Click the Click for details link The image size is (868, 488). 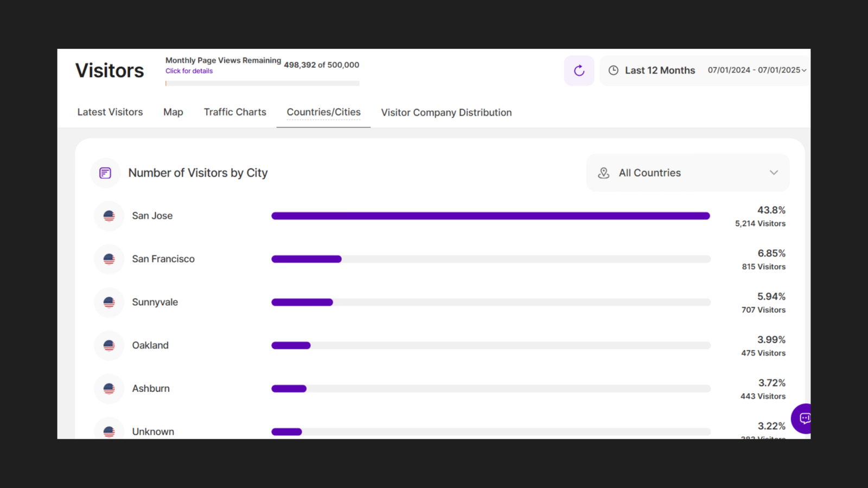click(x=189, y=70)
